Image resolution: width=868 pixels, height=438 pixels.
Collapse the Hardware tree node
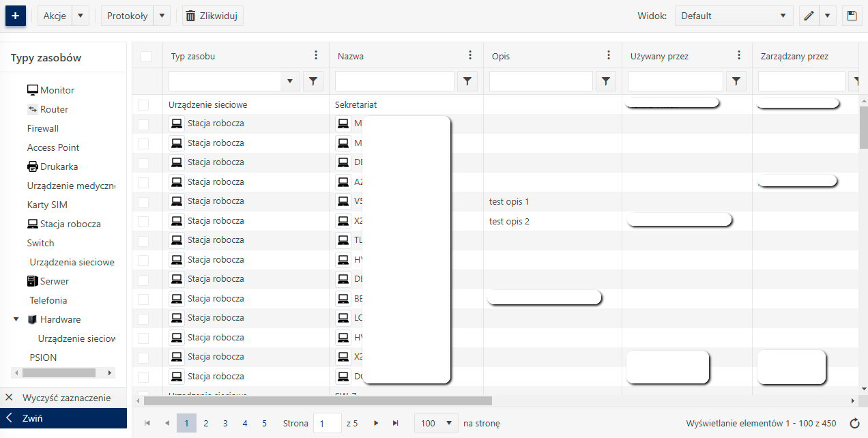tap(16, 319)
